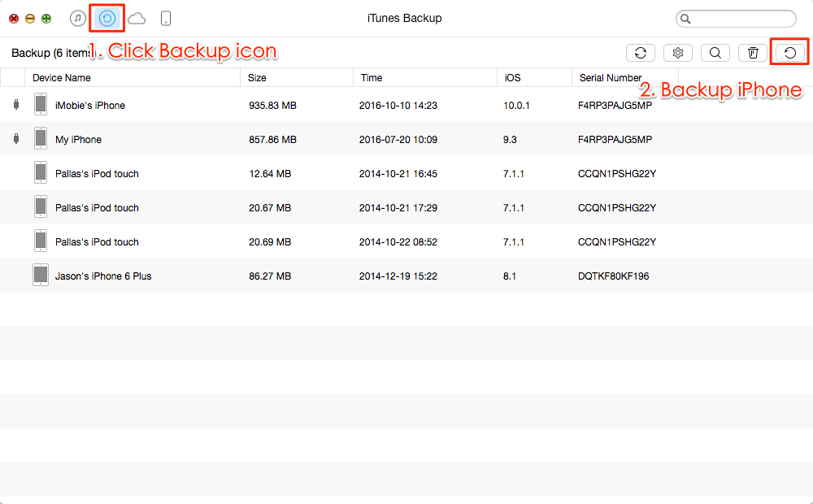Image resolution: width=813 pixels, height=504 pixels.
Task: Delete backup with trash button
Action: tap(752, 53)
